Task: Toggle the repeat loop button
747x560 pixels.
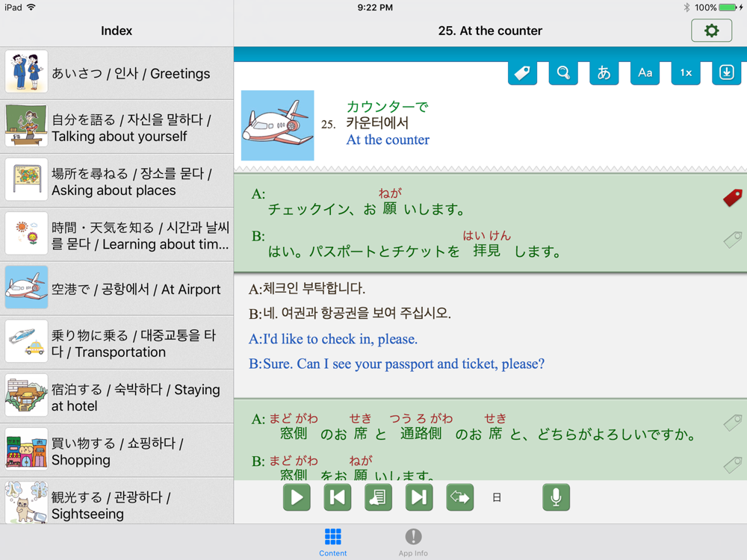Action: coord(460,497)
